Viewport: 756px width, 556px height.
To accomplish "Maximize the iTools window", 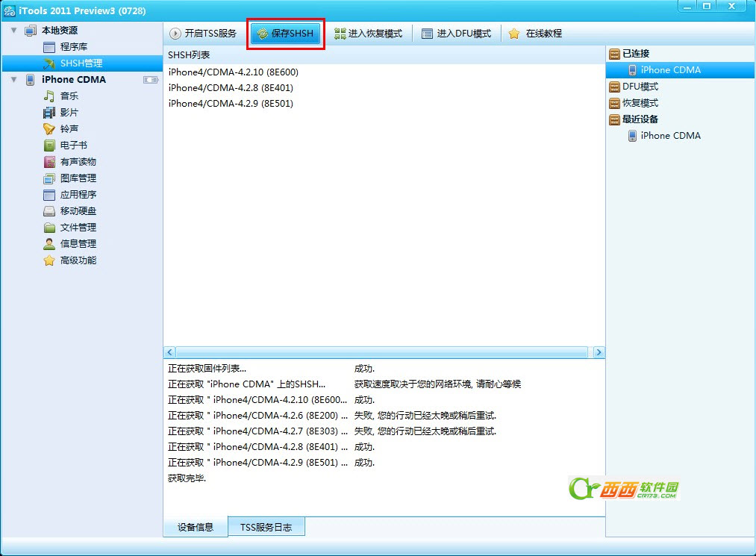I will click(x=707, y=6).
